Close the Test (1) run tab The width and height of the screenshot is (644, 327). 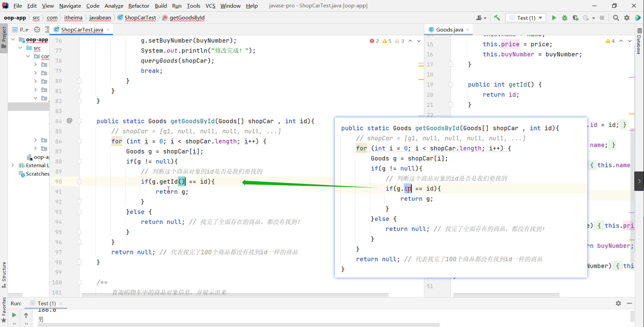[61, 303]
